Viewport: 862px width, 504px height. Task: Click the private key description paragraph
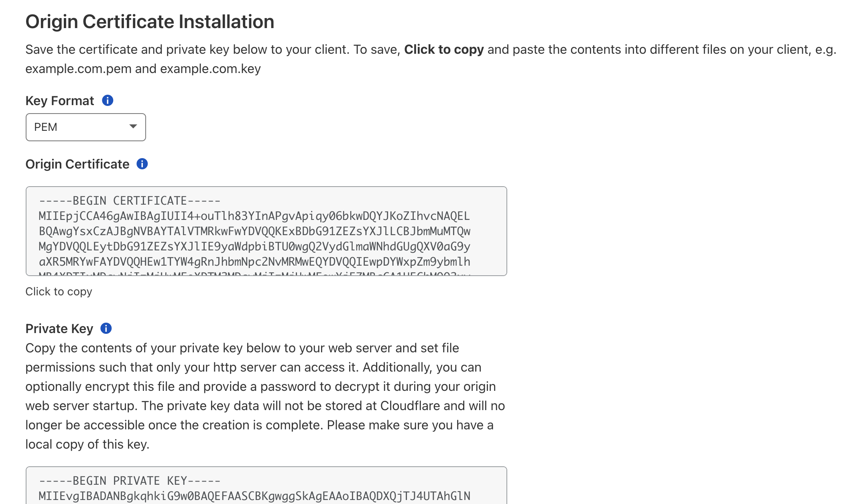tap(265, 396)
